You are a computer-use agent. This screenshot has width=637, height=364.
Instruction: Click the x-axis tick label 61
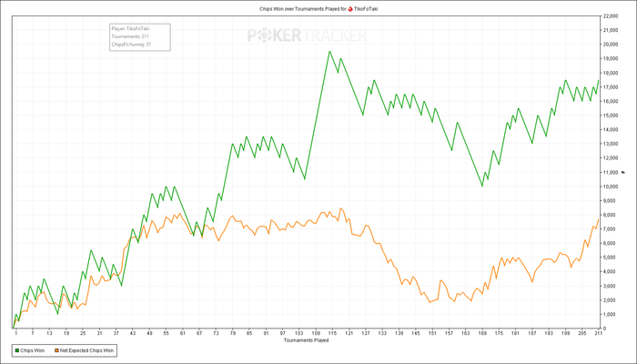[182, 333]
